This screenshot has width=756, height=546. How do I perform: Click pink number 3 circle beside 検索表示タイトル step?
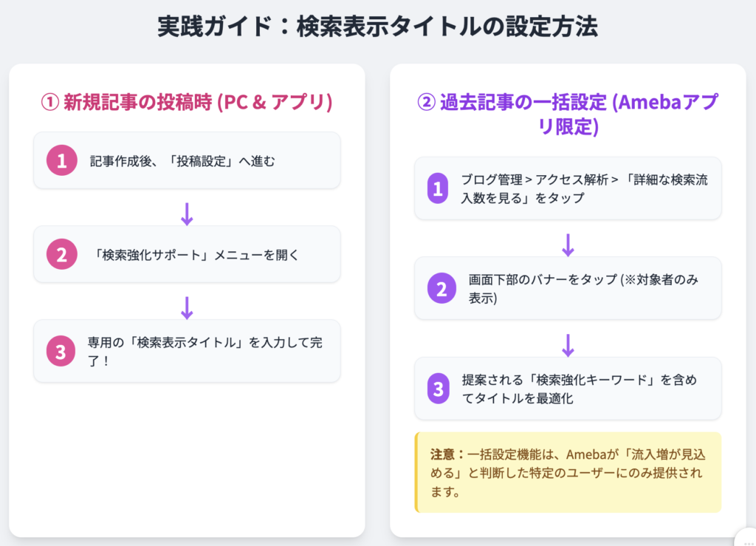(61, 351)
